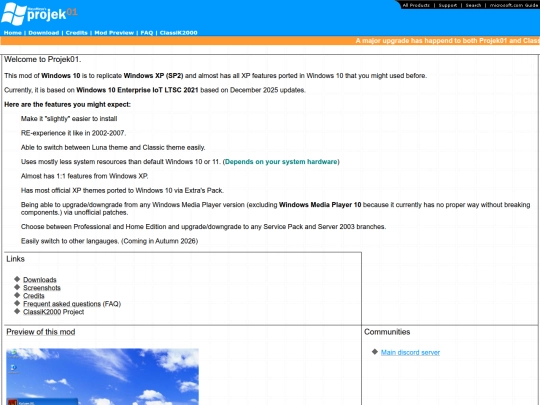
Task: Click the orange scrolling announcement banner text
Action: (x=447, y=41)
